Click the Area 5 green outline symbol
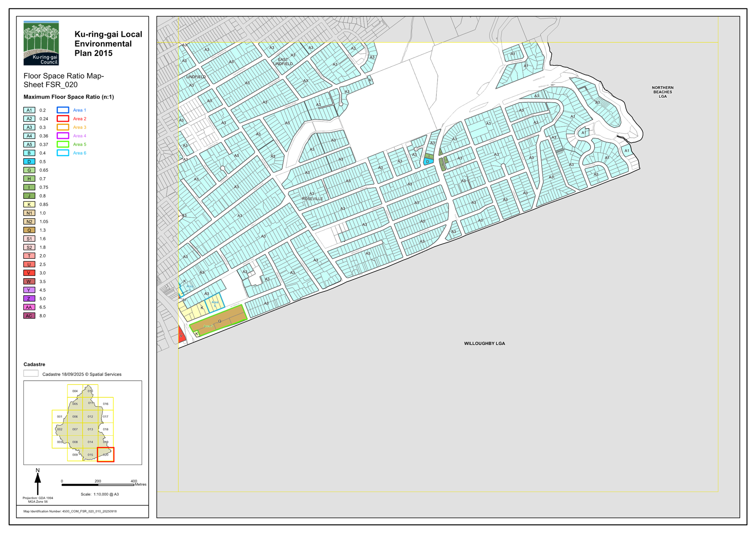Image resolution: width=756 pixels, height=534 pixels. tap(63, 144)
